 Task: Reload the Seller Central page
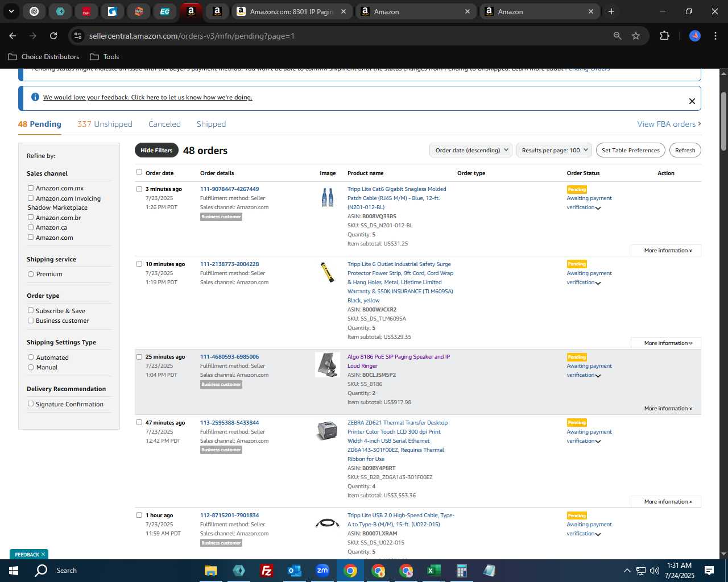point(53,36)
